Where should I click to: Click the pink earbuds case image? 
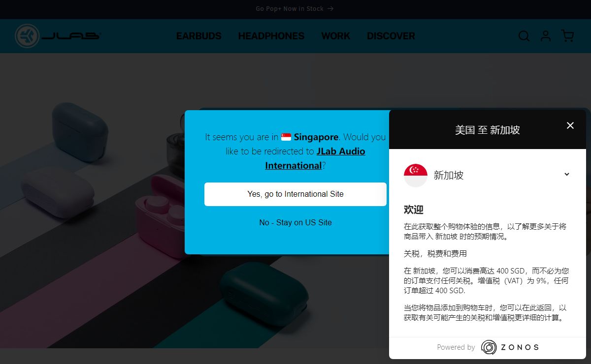[161, 216]
